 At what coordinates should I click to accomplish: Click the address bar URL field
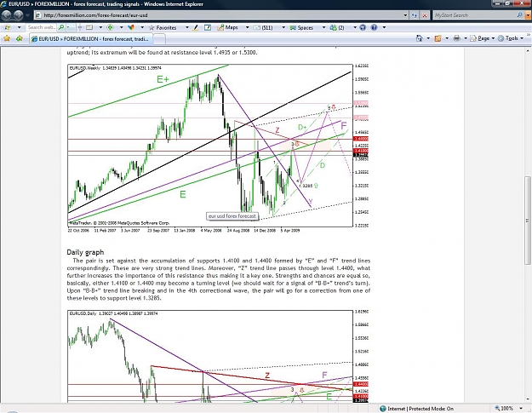[x=218, y=15]
